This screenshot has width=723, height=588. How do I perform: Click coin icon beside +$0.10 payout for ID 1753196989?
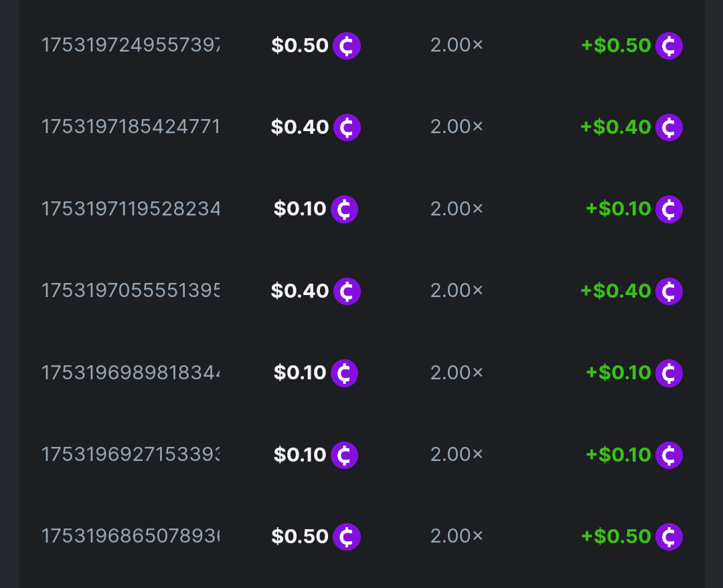pyautogui.click(x=669, y=373)
